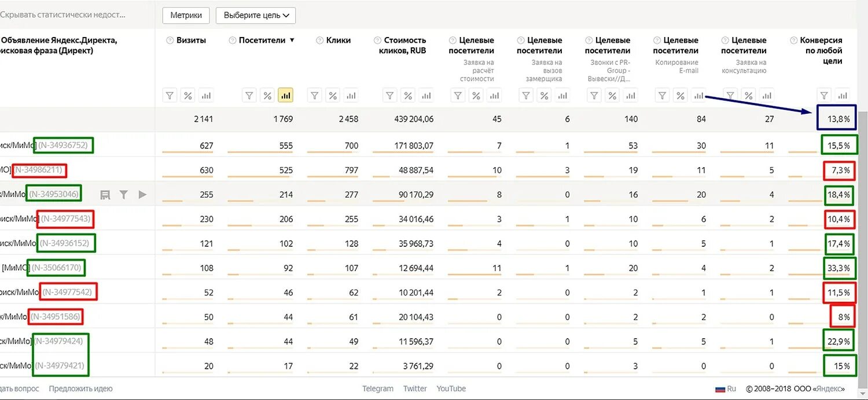Click conversion value 33,3 %
Viewport: 868px width, 400px height.
tap(838, 268)
